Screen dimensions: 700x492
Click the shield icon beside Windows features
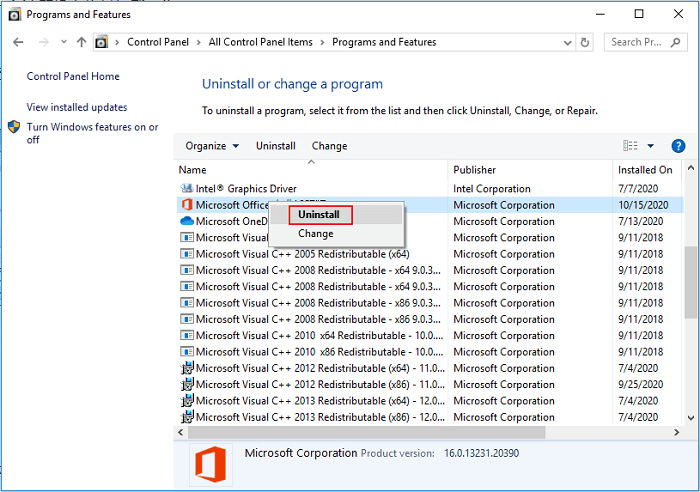pyautogui.click(x=14, y=128)
